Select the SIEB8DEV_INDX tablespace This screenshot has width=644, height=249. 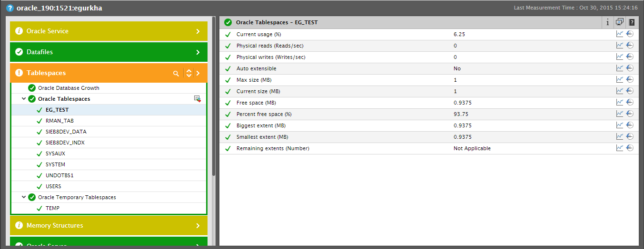point(65,143)
